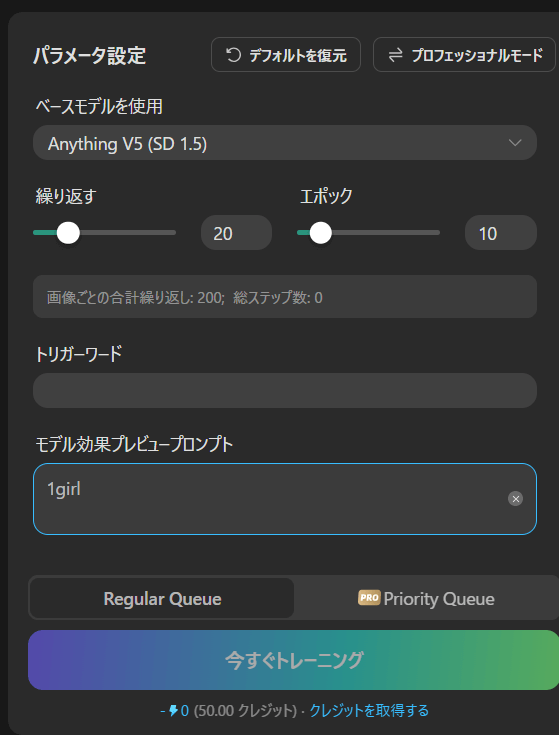Viewport: 559px width, 735px height.
Task: Click the epoch value field showing 10
Action: [x=500, y=233]
